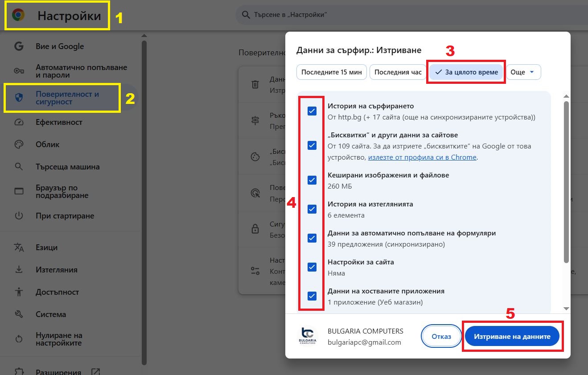Disable the Кеширани изображения и файлове checkbox
This screenshot has width=588, height=375.
coord(312,180)
